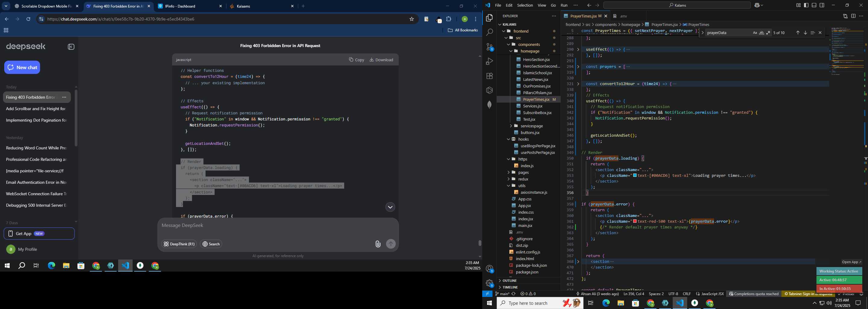Toggle Match Whole Word in find widget
This screenshot has height=309, width=868.
[x=762, y=33]
